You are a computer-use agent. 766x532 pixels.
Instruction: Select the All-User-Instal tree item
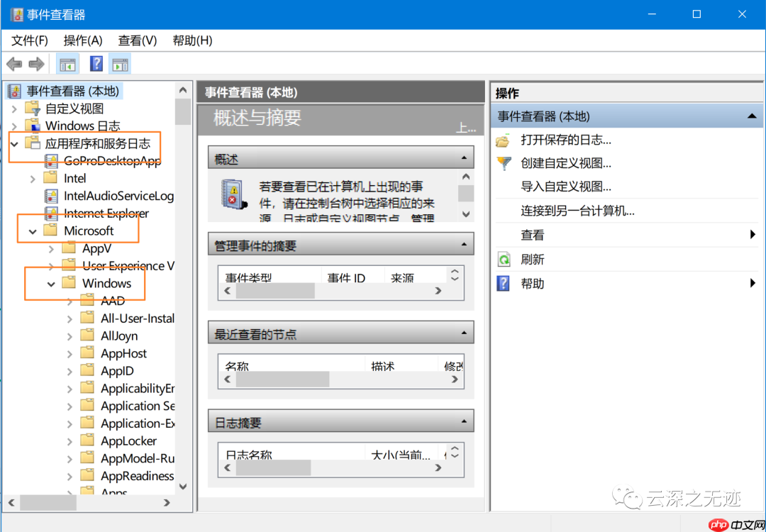[138, 318]
